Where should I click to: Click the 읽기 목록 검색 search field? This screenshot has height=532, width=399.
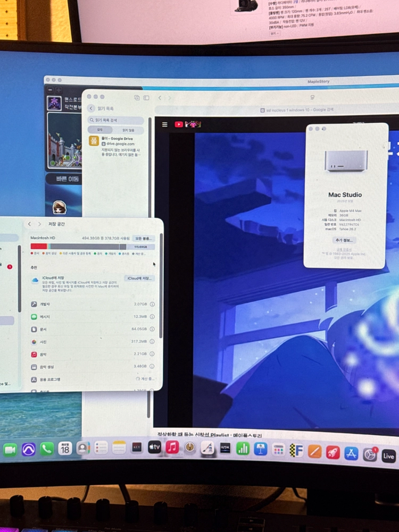[116, 120]
